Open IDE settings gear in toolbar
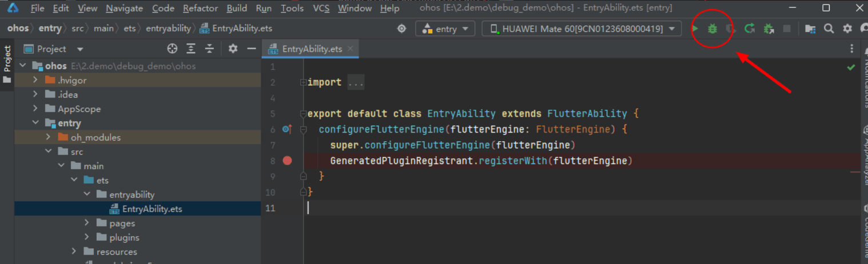 click(847, 29)
